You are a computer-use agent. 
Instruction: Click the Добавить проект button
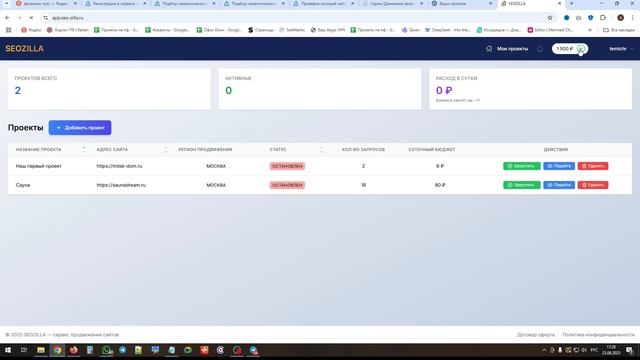[x=80, y=128]
